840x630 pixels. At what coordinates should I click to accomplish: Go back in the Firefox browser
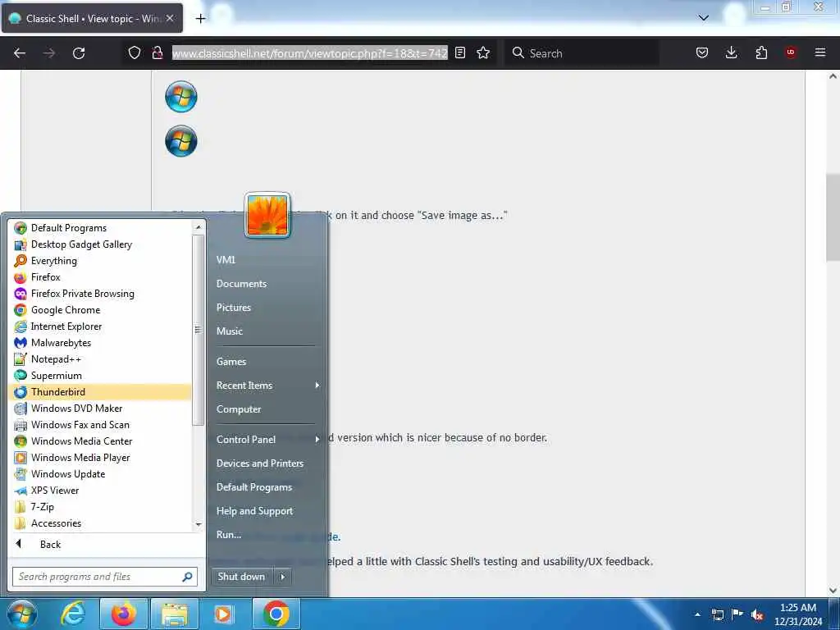pos(20,53)
